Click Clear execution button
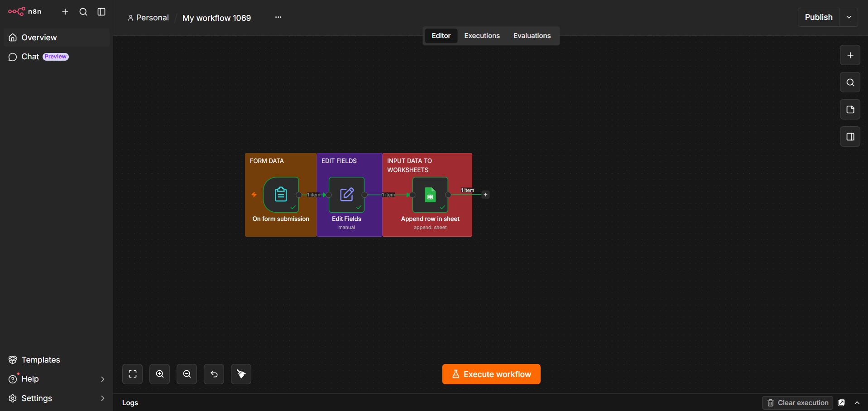The image size is (868, 411). [798, 403]
